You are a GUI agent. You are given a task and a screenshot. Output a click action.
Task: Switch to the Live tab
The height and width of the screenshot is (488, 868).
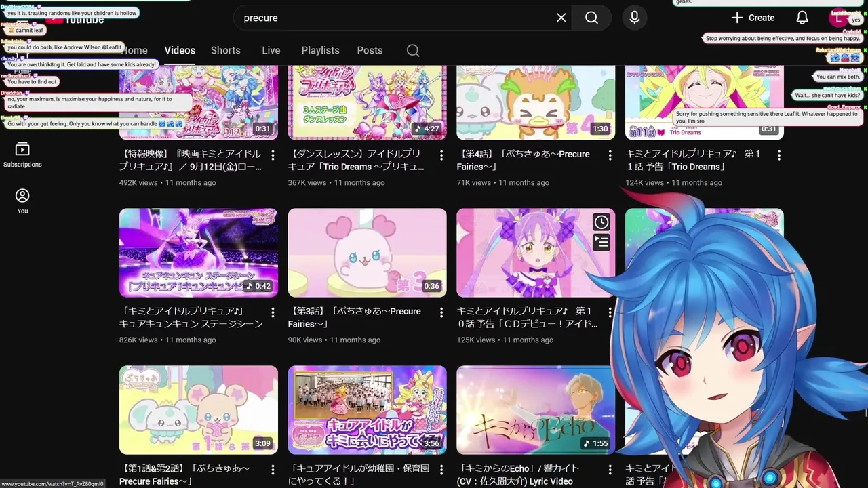[271, 50]
